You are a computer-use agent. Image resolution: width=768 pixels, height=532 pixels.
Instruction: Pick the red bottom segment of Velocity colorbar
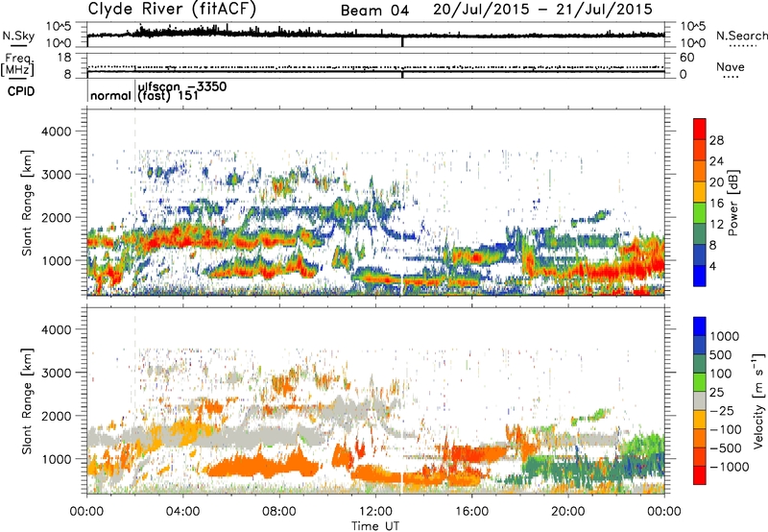(700, 475)
